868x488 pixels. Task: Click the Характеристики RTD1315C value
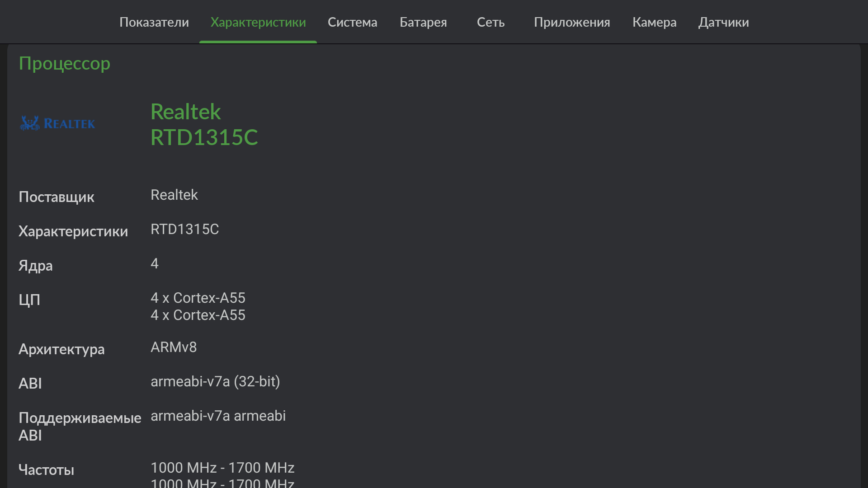184,229
